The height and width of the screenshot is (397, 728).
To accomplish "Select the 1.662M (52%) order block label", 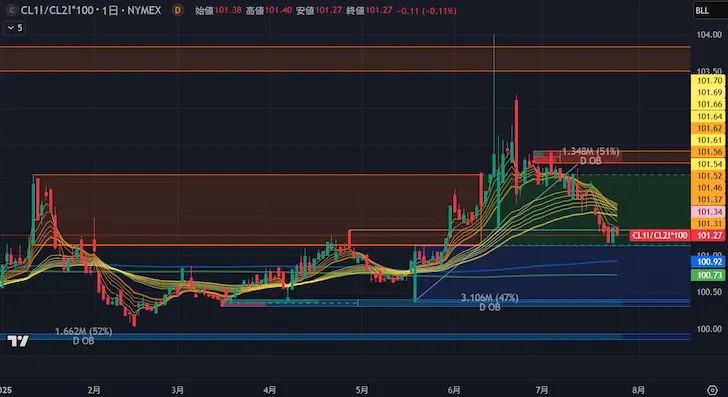I will [x=84, y=332].
